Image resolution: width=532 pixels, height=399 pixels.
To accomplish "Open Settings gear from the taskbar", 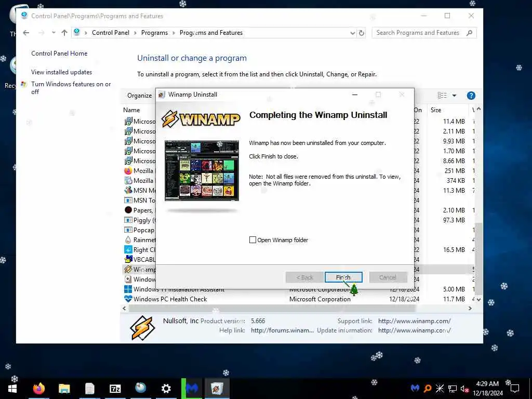I will [166, 389].
